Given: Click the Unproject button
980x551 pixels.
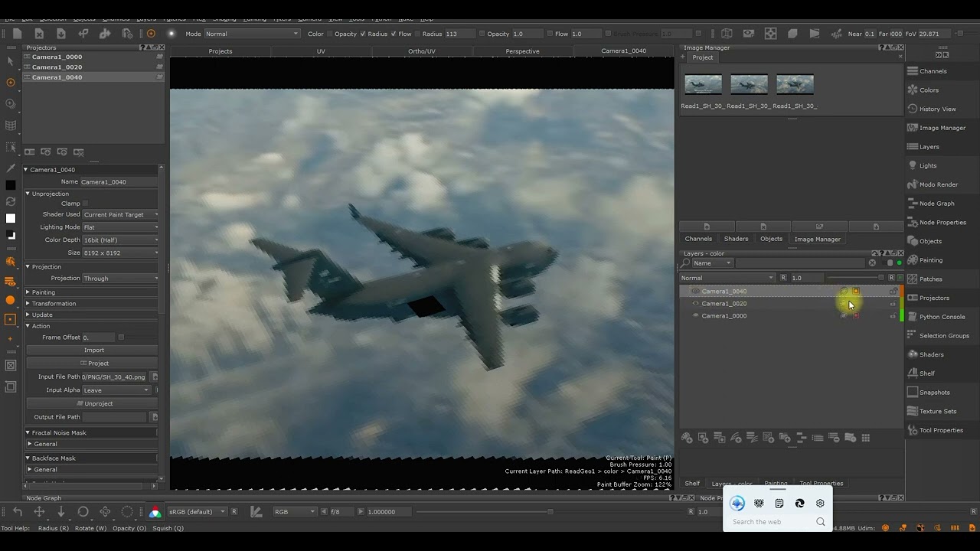Looking at the screenshot, I should pos(94,404).
